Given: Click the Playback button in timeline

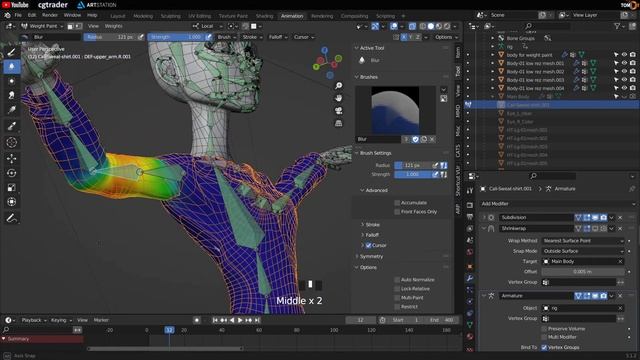Looking at the screenshot, I should click(34, 320).
